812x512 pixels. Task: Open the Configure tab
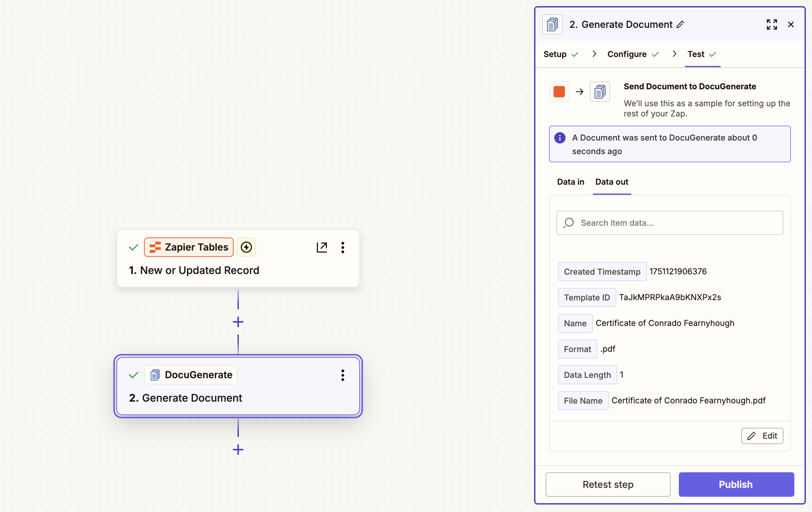[x=633, y=54]
